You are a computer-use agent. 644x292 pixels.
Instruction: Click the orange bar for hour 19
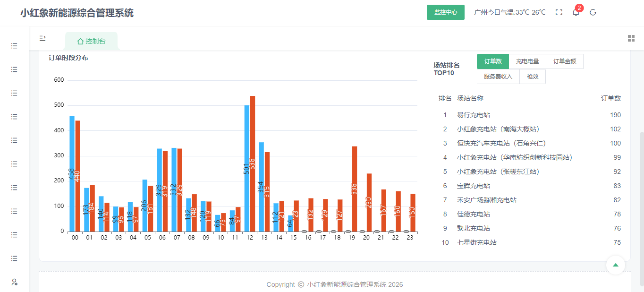coord(355,189)
